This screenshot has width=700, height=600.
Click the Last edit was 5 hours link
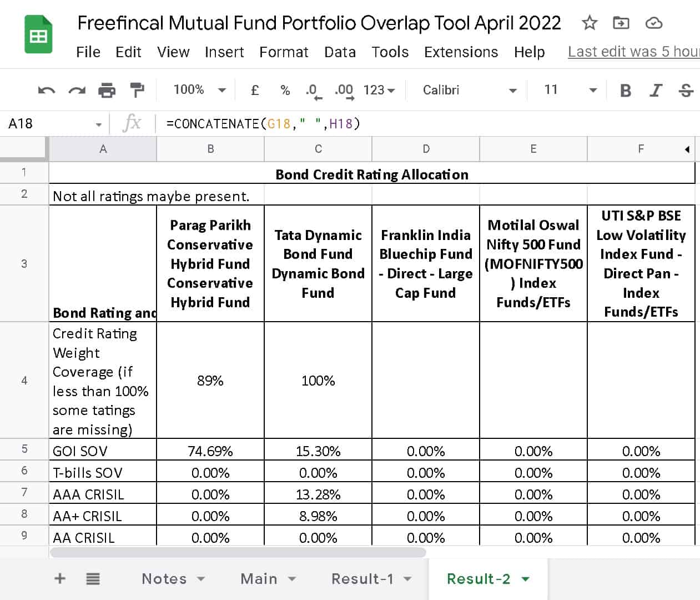[633, 52]
